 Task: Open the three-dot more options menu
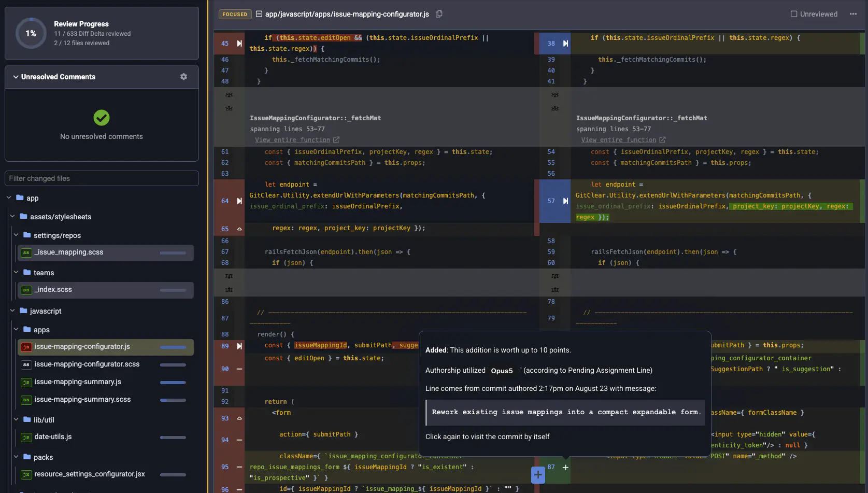point(853,14)
